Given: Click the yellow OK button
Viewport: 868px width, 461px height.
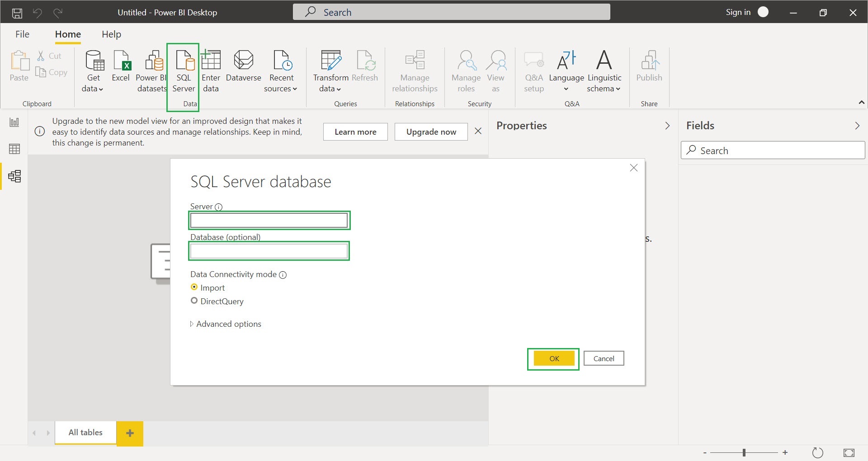Looking at the screenshot, I should coord(554,358).
